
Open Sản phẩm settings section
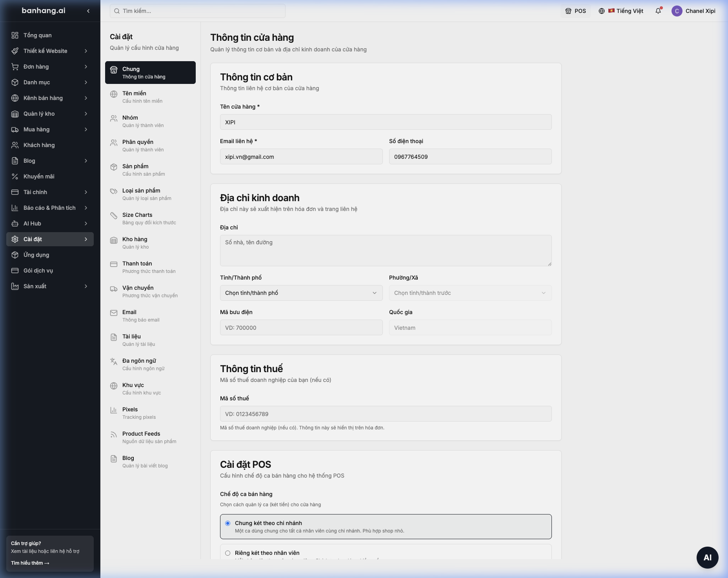coord(150,170)
